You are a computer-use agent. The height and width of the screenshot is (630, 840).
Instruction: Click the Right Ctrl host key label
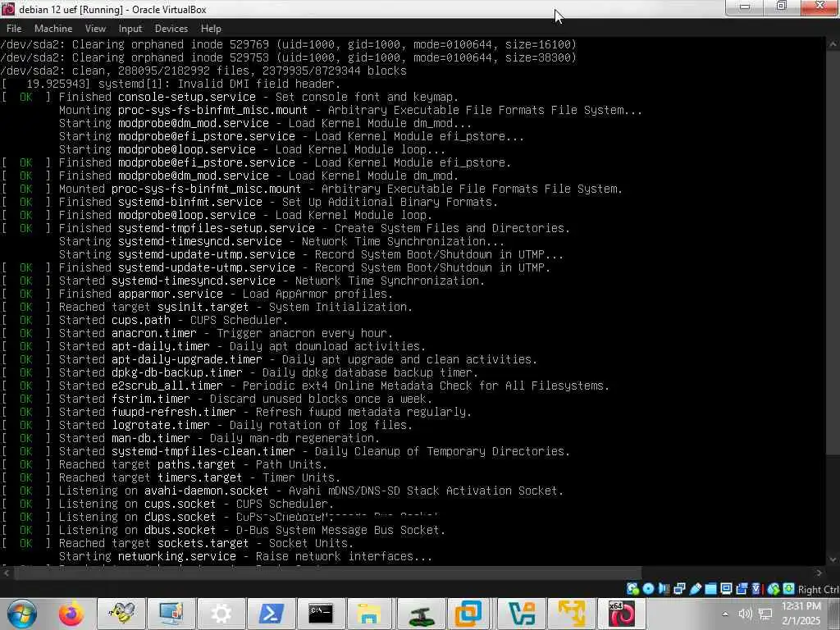819,589
